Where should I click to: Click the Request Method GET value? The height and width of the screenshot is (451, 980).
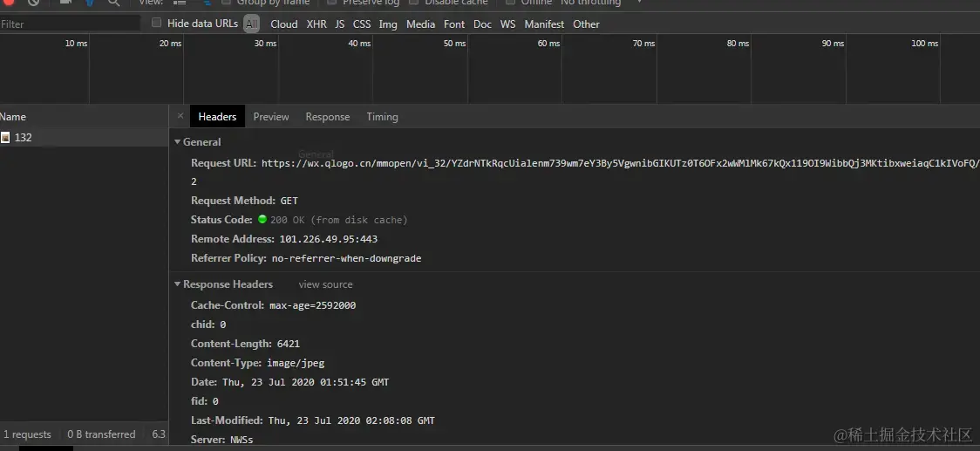pyautogui.click(x=289, y=201)
